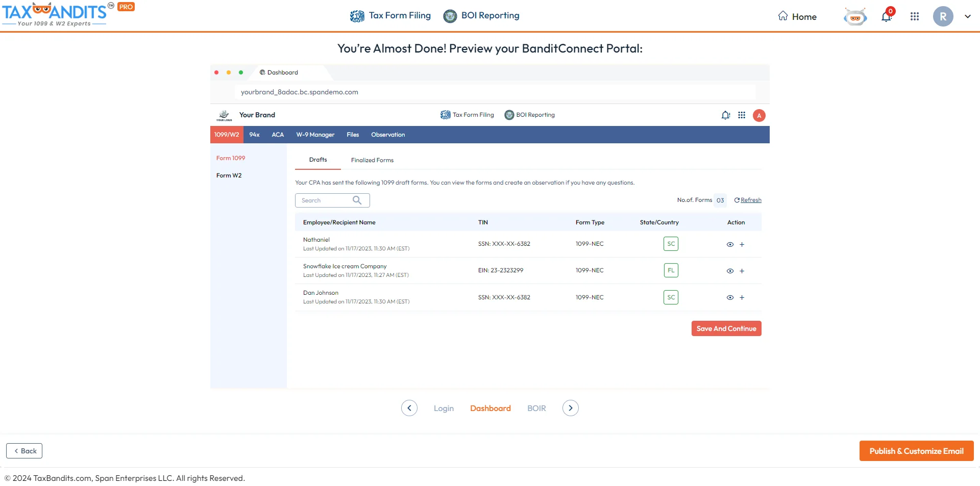The height and width of the screenshot is (486, 980).
Task: Go to next preview slide arrow
Action: click(x=571, y=408)
